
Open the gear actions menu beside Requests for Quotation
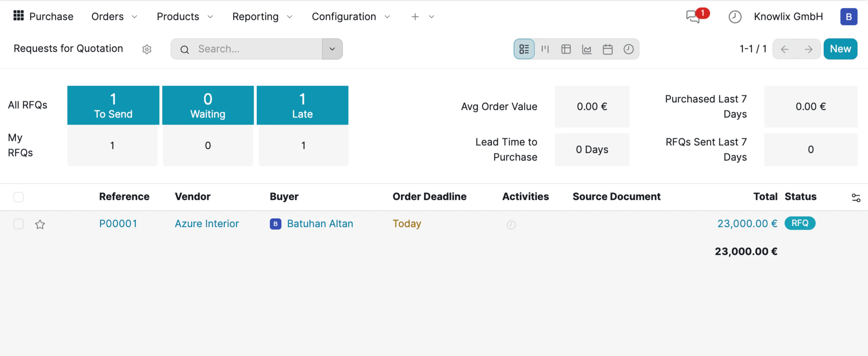[x=147, y=49]
